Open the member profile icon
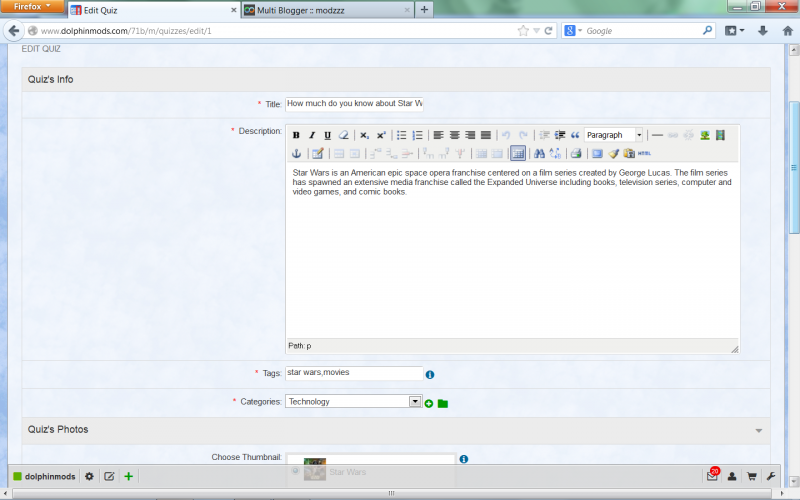The image size is (800, 500). coord(732,477)
